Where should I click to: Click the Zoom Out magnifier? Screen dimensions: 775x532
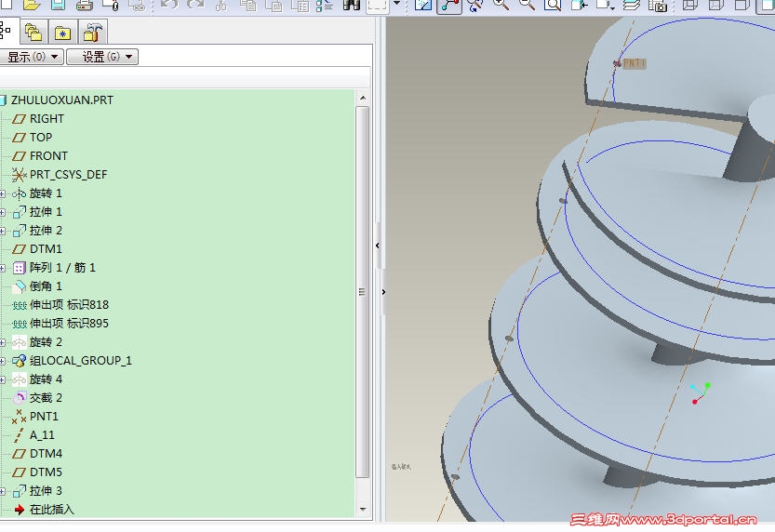coord(527,5)
